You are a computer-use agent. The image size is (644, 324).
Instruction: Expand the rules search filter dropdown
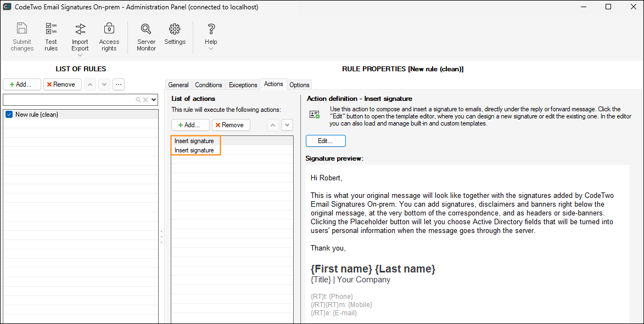coord(154,100)
